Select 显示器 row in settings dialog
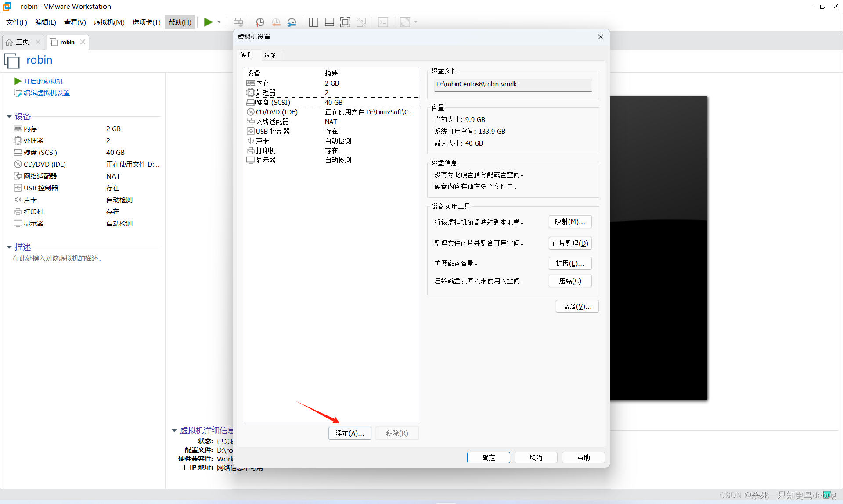This screenshot has width=843, height=504. [x=331, y=160]
